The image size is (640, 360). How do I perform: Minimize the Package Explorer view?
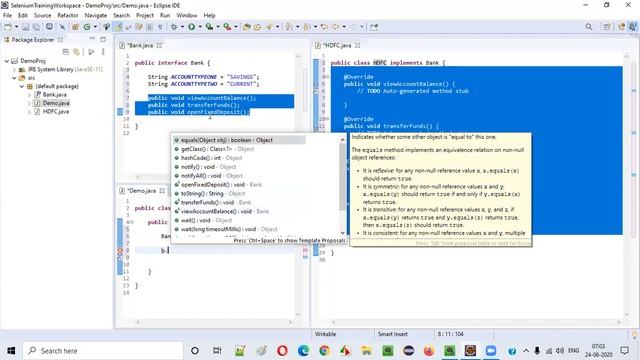(x=92, y=39)
